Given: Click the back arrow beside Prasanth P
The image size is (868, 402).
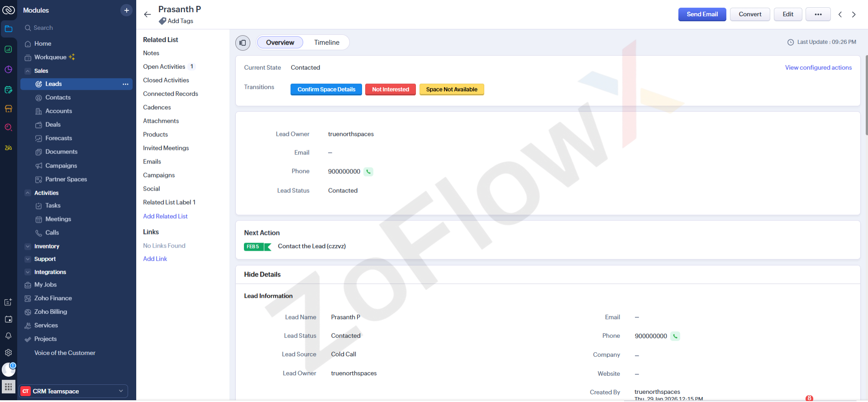Looking at the screenshot, I should 147,14.
